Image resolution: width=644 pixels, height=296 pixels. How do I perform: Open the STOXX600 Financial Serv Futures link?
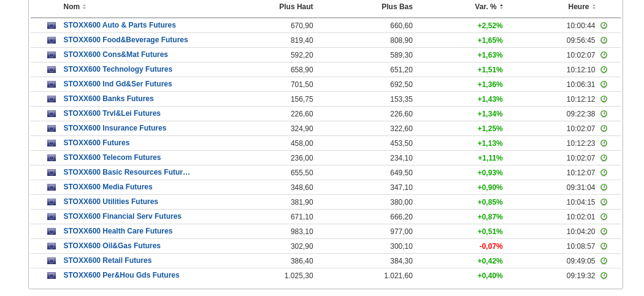pos(123,217)
